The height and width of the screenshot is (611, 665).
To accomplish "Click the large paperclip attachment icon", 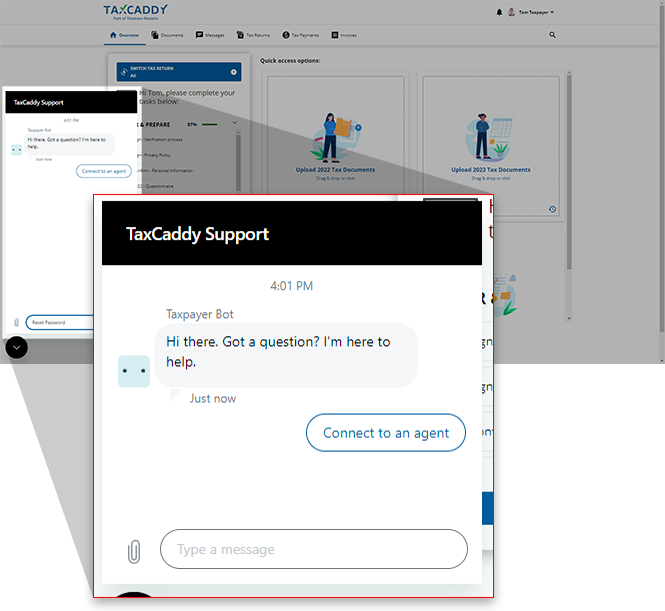I will (134, 552).
